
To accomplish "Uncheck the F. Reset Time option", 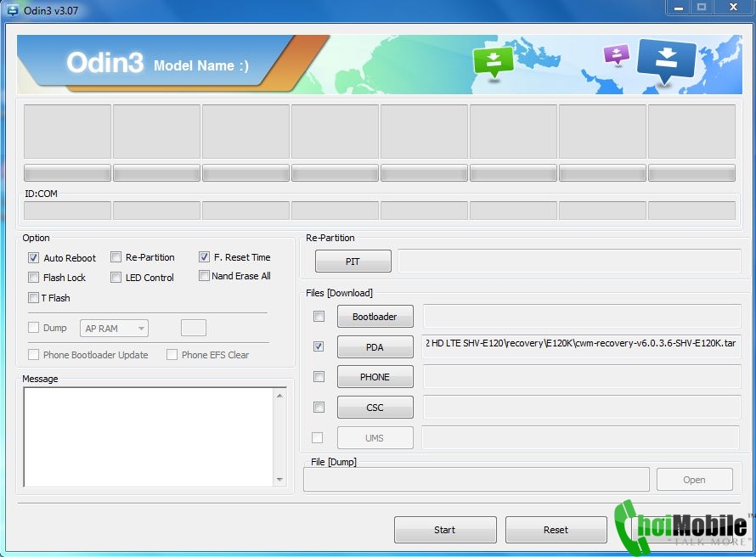I will coord(204,256).
